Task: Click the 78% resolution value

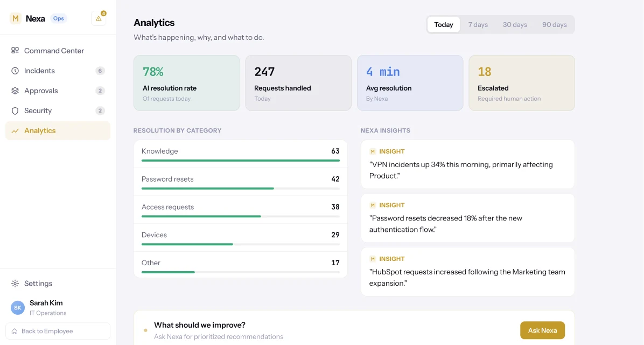Action: [x=153, y=72]
